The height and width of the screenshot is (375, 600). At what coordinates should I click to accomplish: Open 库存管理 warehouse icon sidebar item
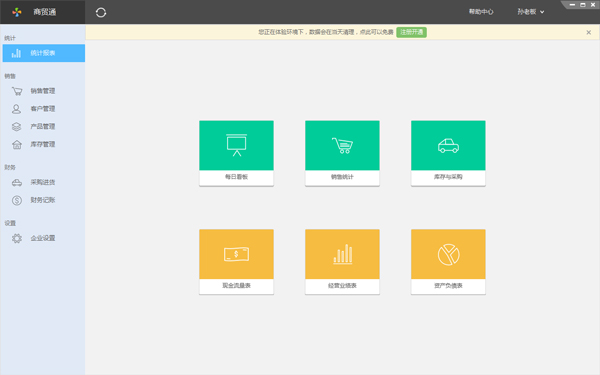point(44,144)
